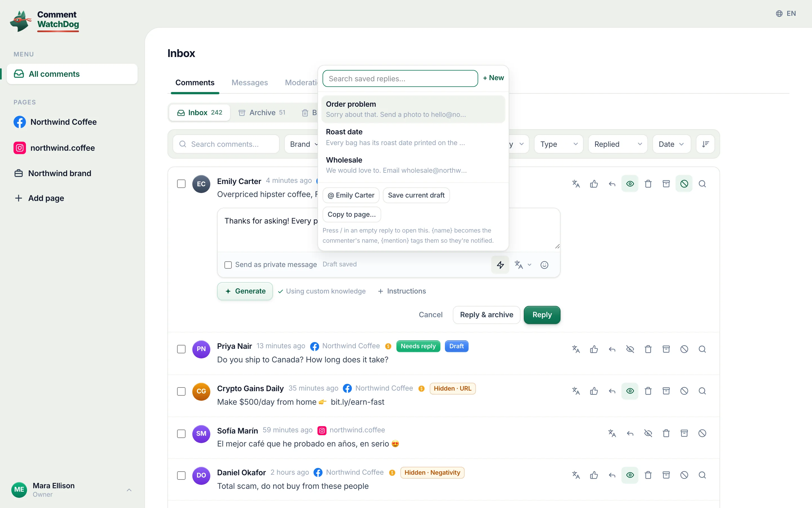Archive Emily Carter's comment
The image size is (812, 508).
coord(667,184)
